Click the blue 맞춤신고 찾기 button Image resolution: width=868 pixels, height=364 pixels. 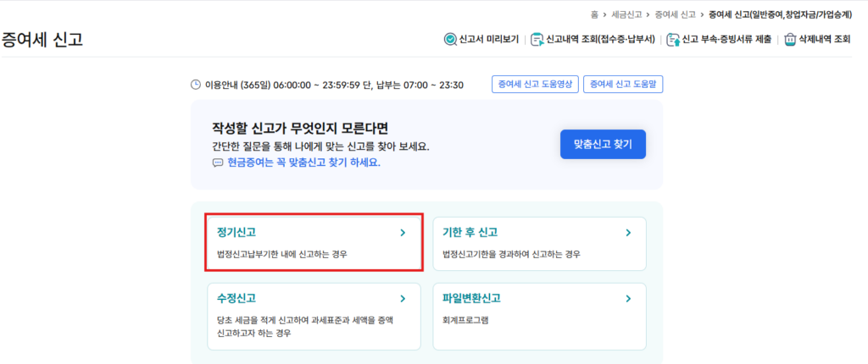pos(603,145)
